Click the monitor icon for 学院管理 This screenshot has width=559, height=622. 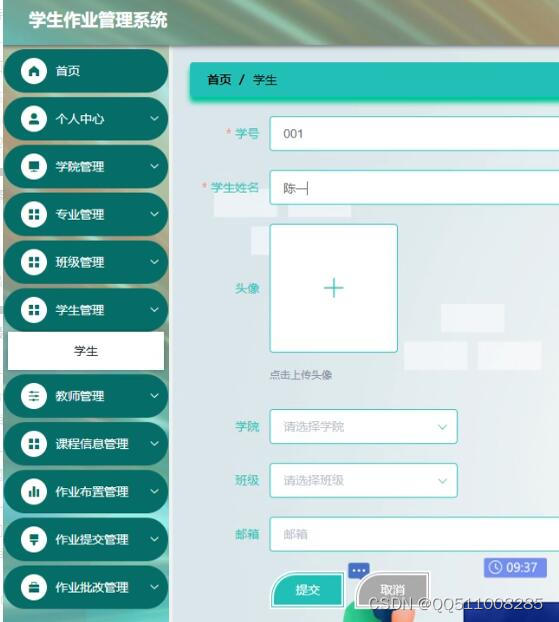pos(34,167)
